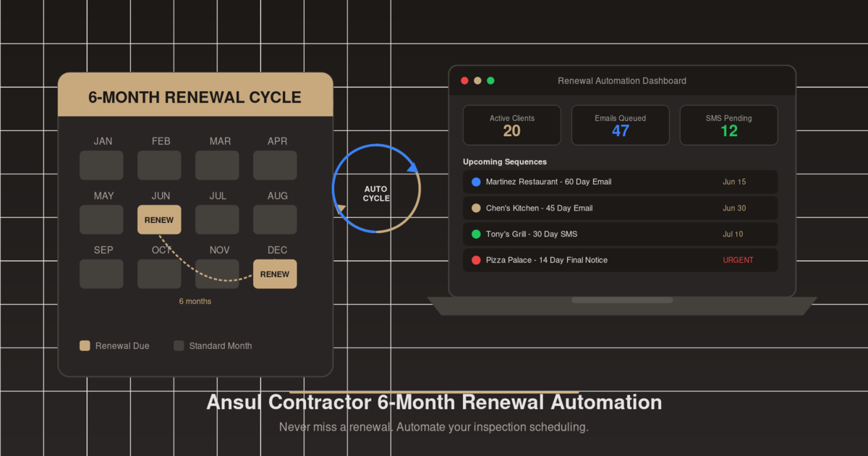Click the tan Renewal Due color swatch
The width and height of the screenshot is (868, 456).
coord(85,345)
